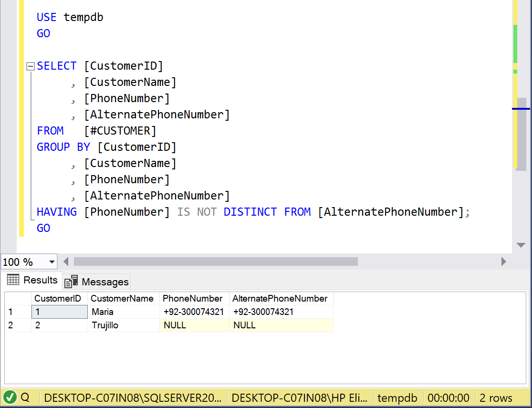Select the AlternatePhoneNumber column header
Viewport: 532px width, 408px height.
[x=280, y=299]
